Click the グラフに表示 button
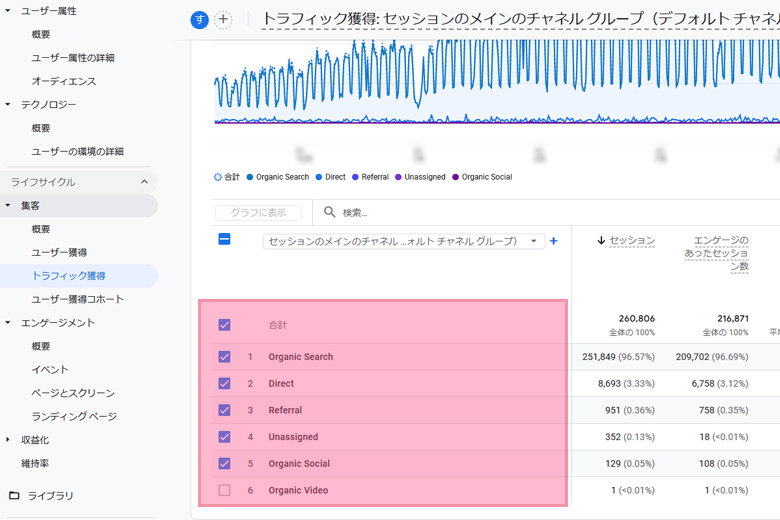 coord(258,212)
